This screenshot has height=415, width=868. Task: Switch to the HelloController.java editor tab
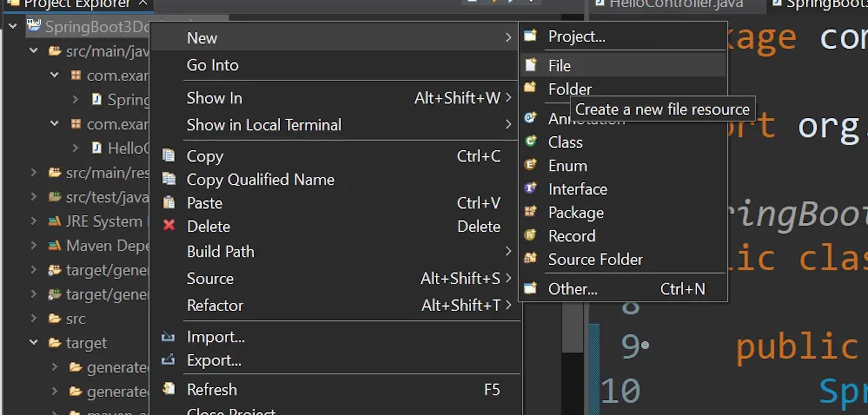(x=676, y=4)
